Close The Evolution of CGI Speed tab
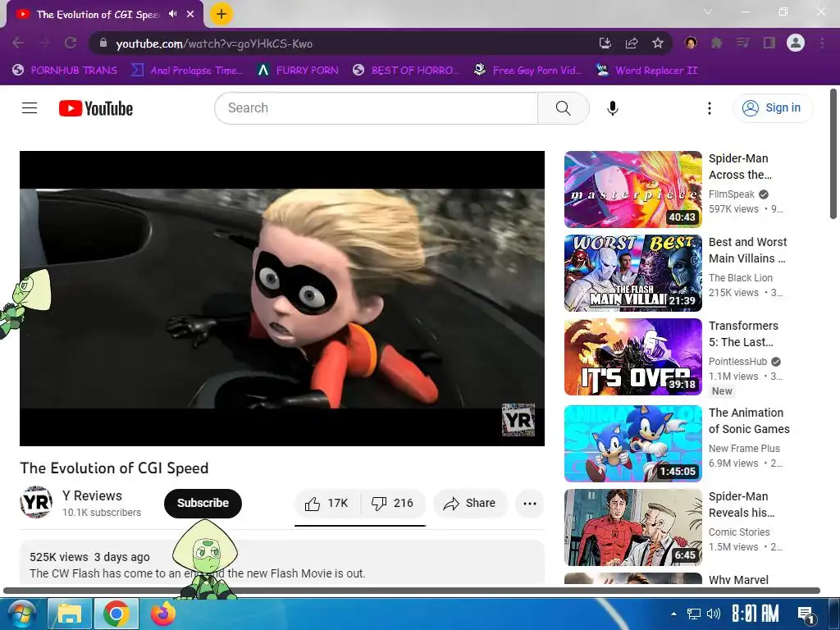This screenshot has width=840, height=630. 190,14
